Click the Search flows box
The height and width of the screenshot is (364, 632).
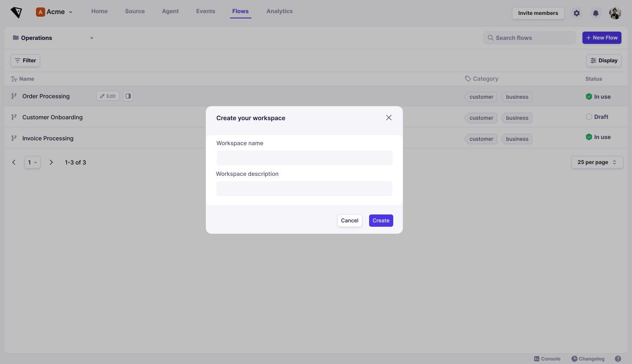(x=529, y=38)
